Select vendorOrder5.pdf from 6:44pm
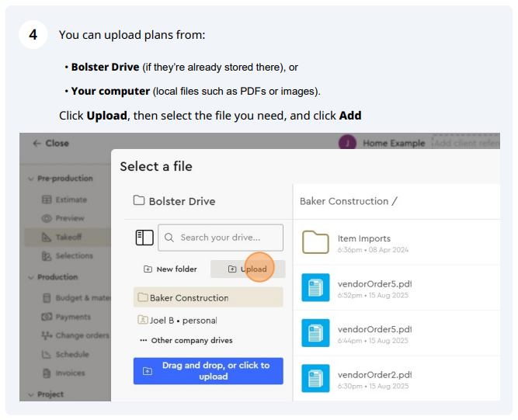518x420 pixels. 396,333
